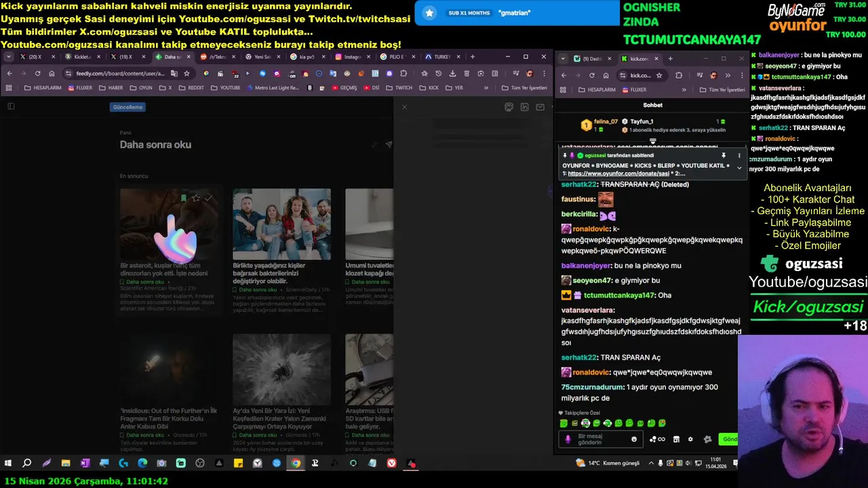The height and width of the screenshot is (488, 868).
Task: Open the tab search dropdown in left browser
Action: click(9, 57)
